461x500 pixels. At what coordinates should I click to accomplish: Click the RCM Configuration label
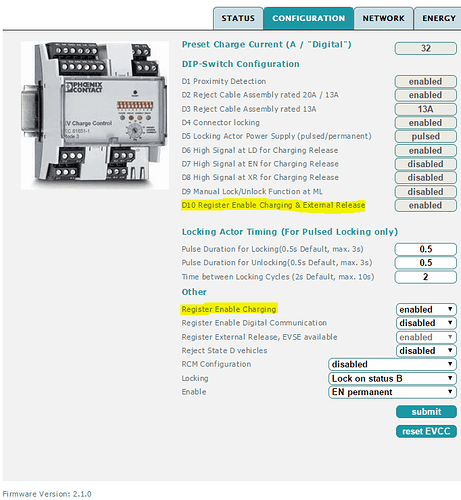216,364
